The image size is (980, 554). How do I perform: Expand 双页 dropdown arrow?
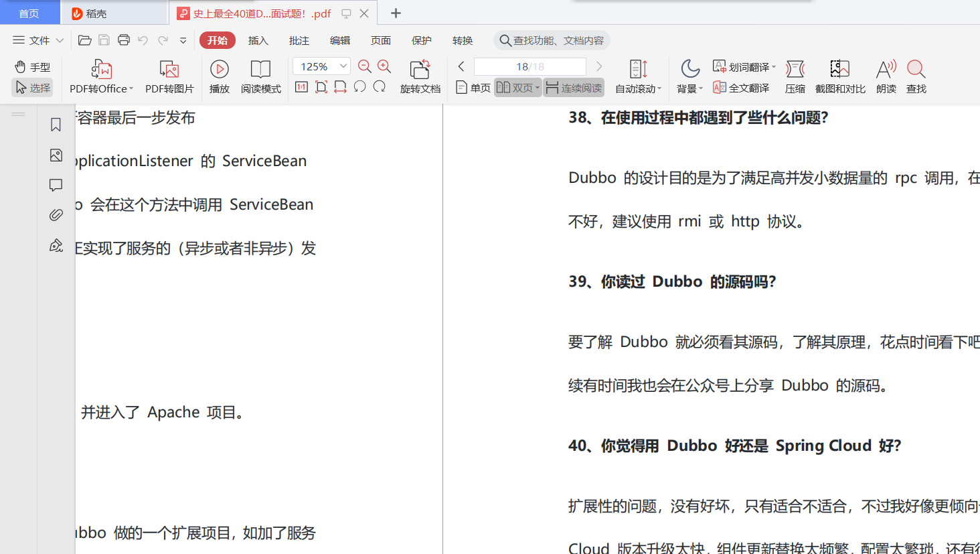tap(538, 88)
